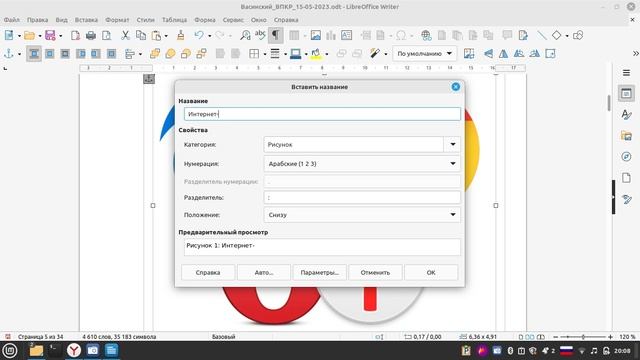
Task: Open the image color mode dropdown 'По умолчанию'
Action: 424,53
